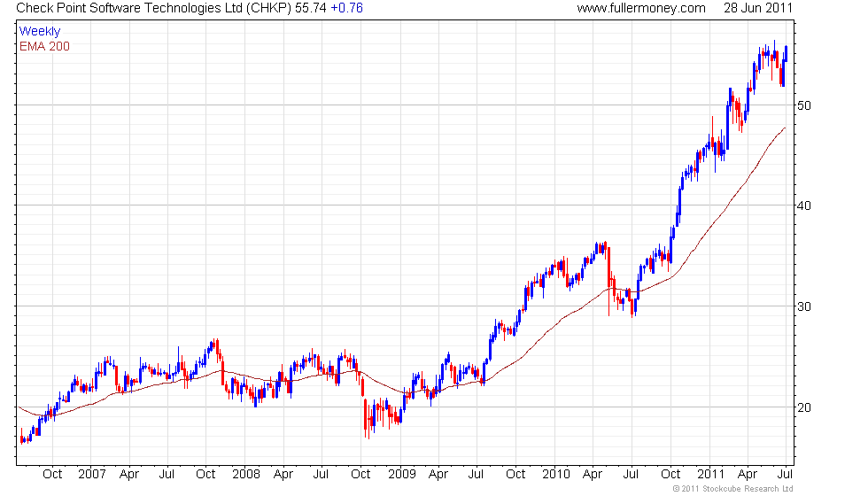Click the 20 price axis label
The width and height of the screenshot is (868, 496).
point(804,407)
